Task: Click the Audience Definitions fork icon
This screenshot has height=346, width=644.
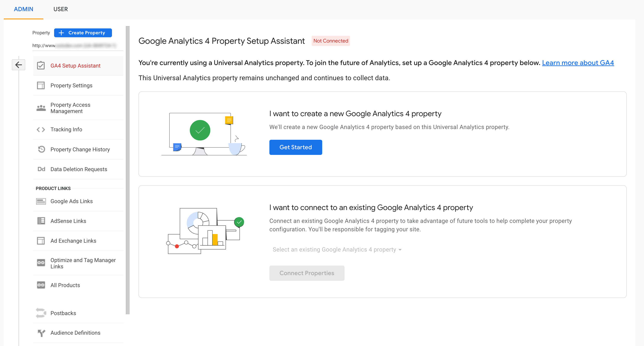Action: coord(41,333)
